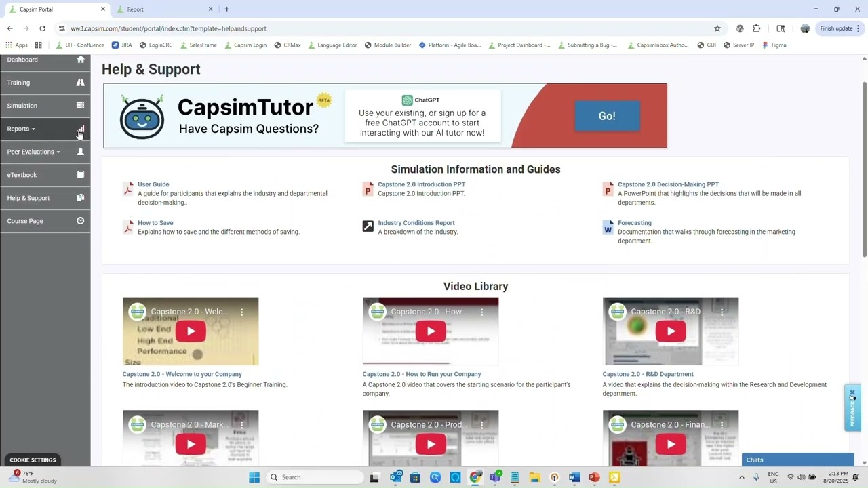
Task: Open the browser extensions puzzle icon
Action: (757, 28)
